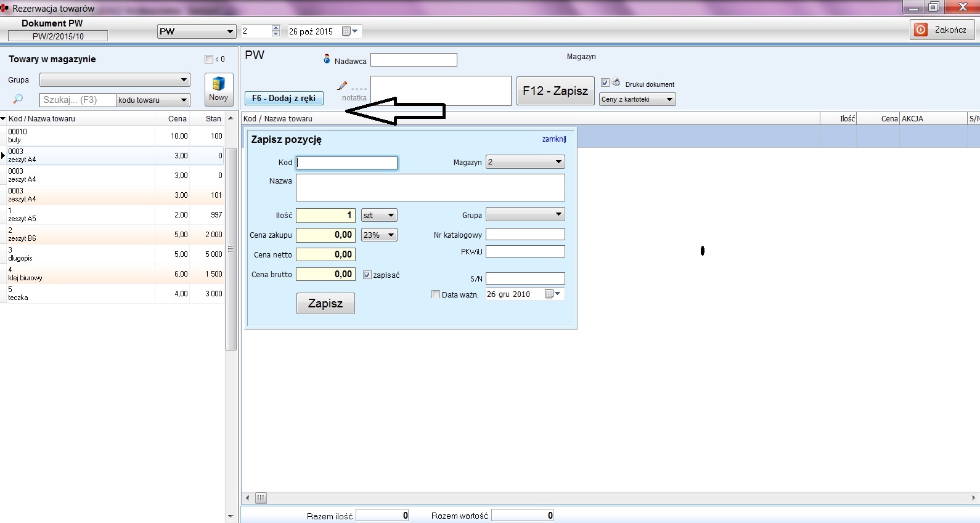Select the 'zeszyt B6' product row
Image resolution: width=980 pixels, height=523 pixels.
[x=112, y=235]
